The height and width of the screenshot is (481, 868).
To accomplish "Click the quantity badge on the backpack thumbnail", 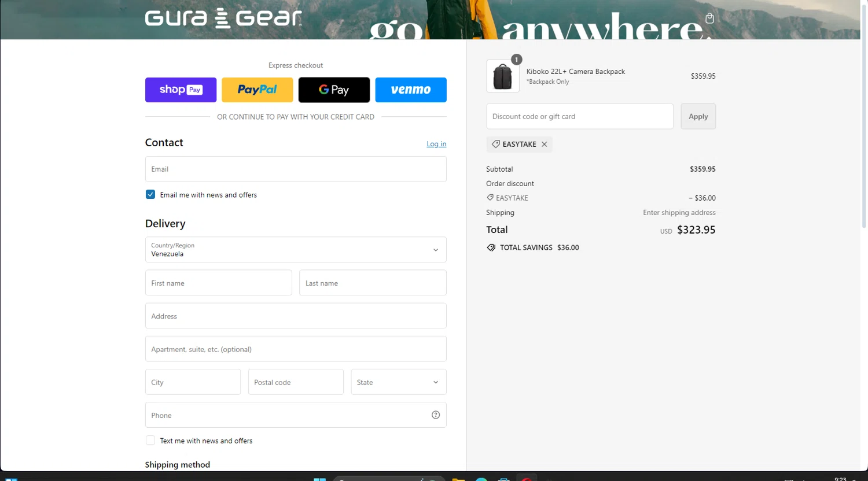I will 517,60.
